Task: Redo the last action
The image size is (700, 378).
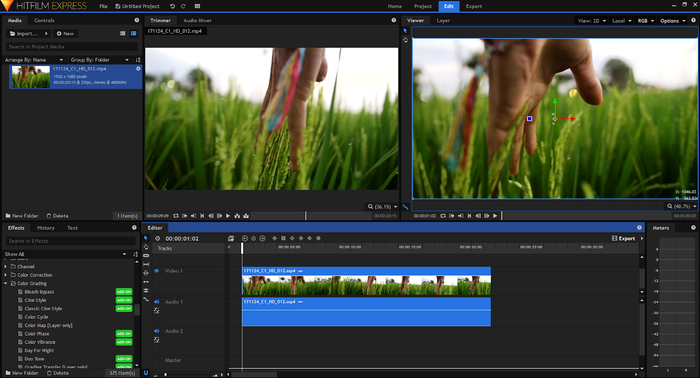Action: pos(183,6)
